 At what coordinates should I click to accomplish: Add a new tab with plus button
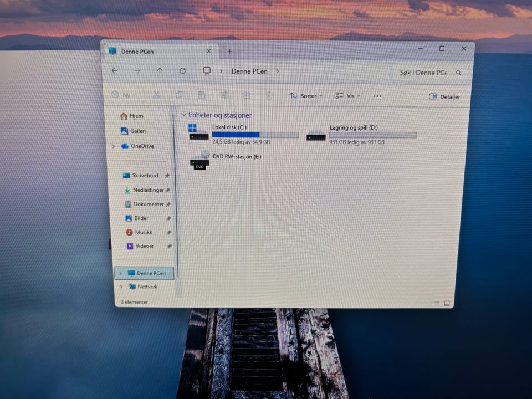229,52
